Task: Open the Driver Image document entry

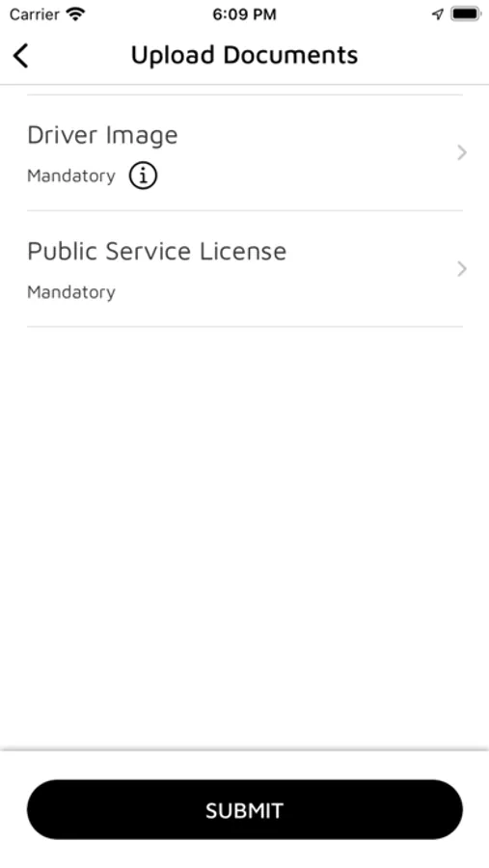Action: point(245,153)
